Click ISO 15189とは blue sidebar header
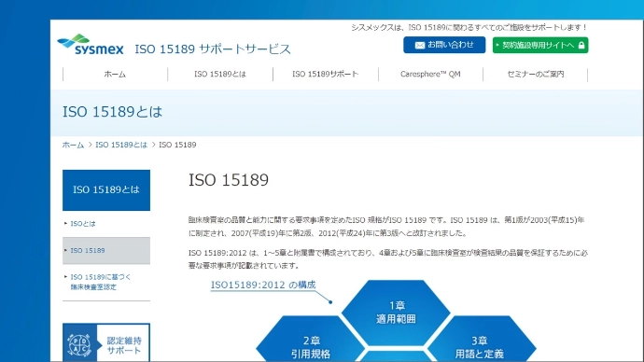 tap(106, 190)
